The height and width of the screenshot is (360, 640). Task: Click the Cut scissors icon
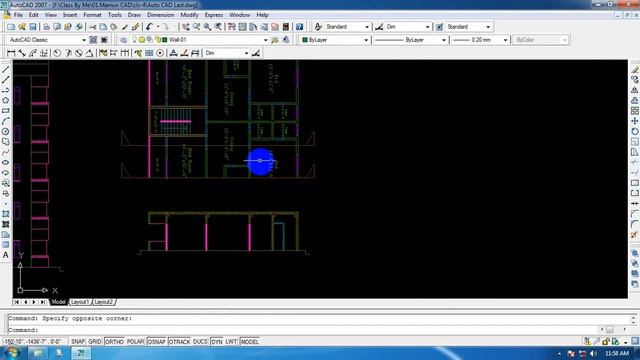pyautogui.click(x=93, y=27)
